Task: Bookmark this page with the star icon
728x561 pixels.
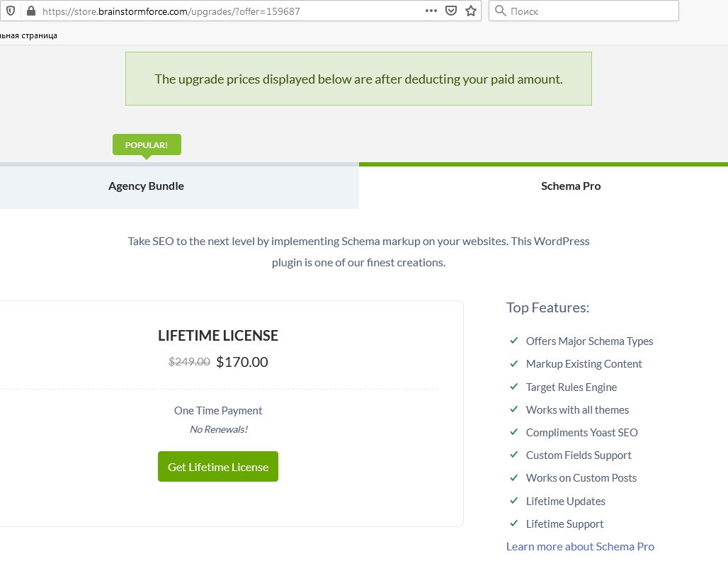Action: coord(470,11)
